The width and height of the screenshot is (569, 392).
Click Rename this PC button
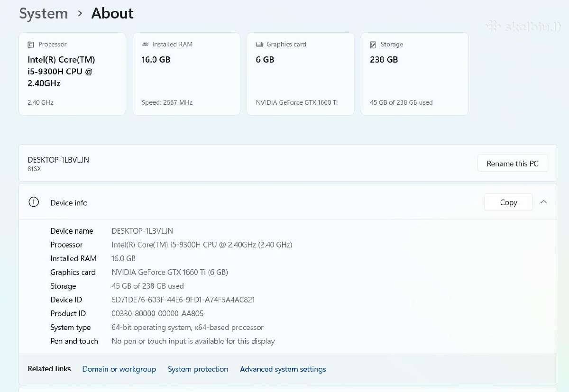[x=513, y=164]
